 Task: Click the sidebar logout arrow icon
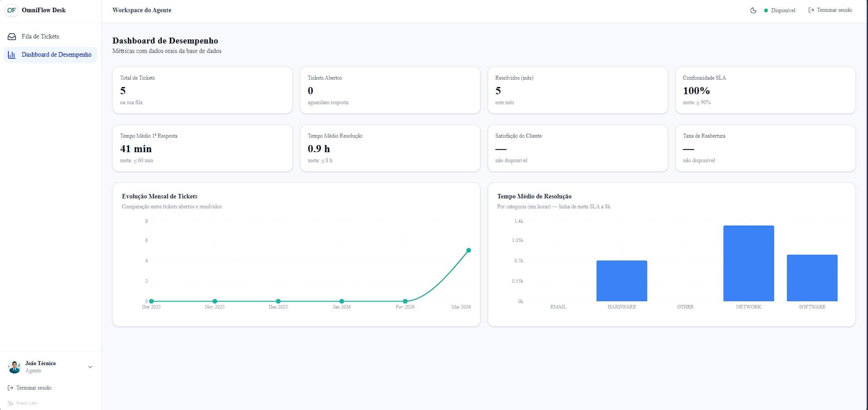tap(10, 388)
